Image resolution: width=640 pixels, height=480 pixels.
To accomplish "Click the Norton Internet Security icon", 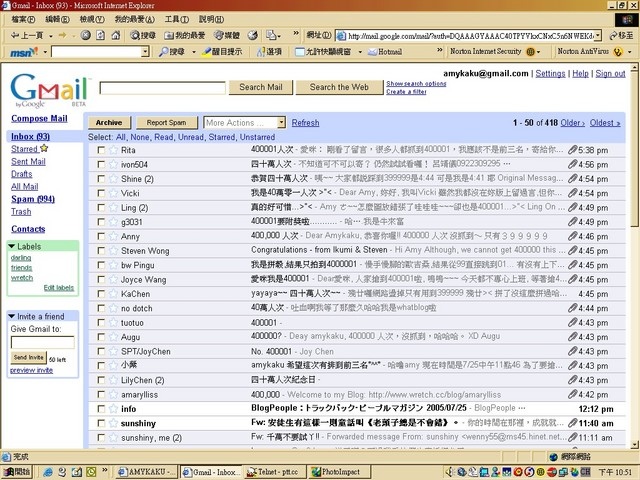I will click(x=530, y=52).
